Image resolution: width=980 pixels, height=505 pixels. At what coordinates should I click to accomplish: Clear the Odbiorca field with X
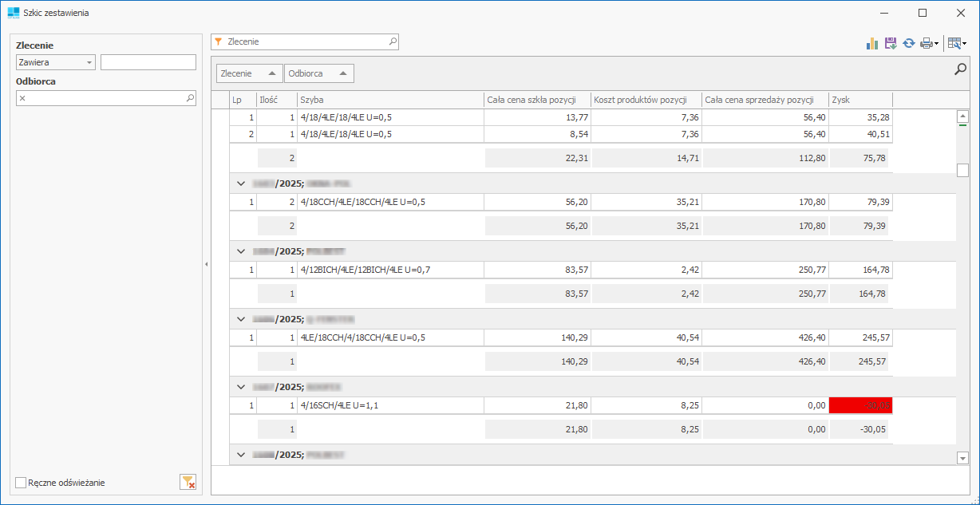pyautogui.click(x=22, y=98)
